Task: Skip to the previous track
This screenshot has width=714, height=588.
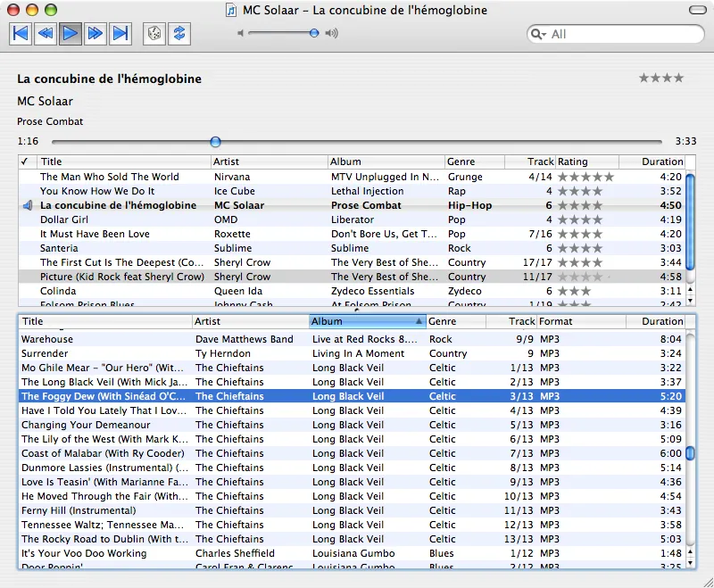Action: pos(20,34)
